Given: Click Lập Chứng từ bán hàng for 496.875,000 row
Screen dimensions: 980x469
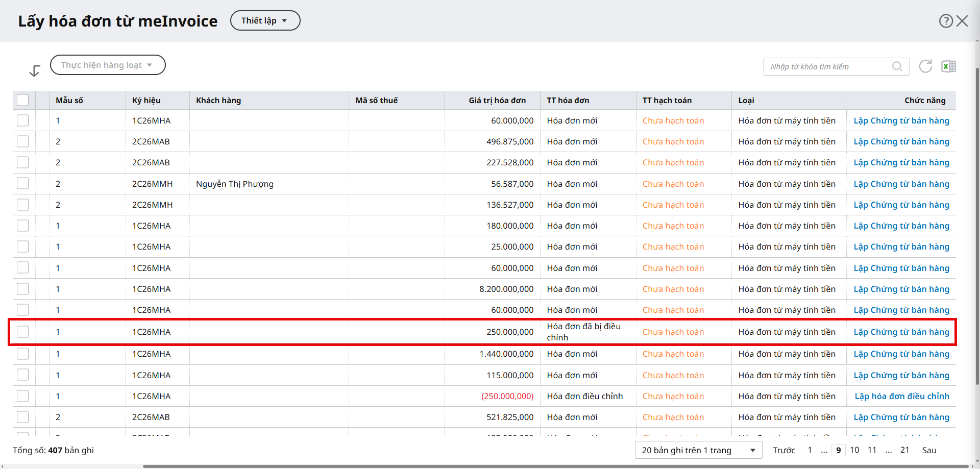Looking at the screenshot, I should click(x=901, y=141).
